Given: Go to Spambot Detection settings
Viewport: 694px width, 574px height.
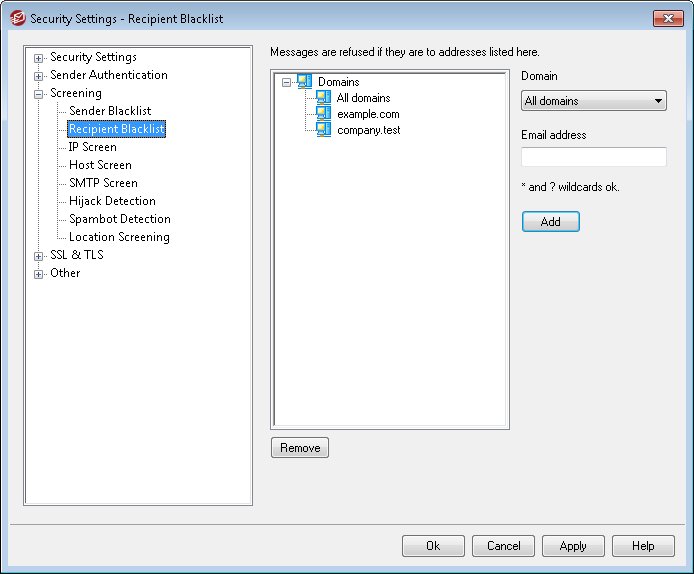Looking at the screenshot, I should pos(119,219).
